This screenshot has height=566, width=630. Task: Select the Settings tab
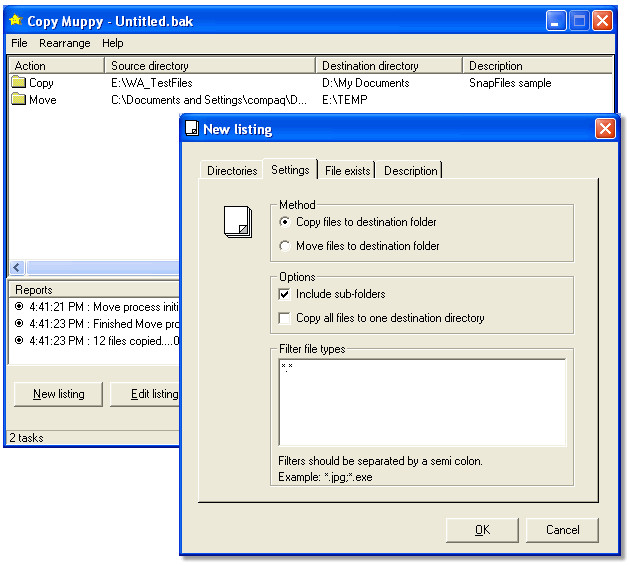click(290, 170)
